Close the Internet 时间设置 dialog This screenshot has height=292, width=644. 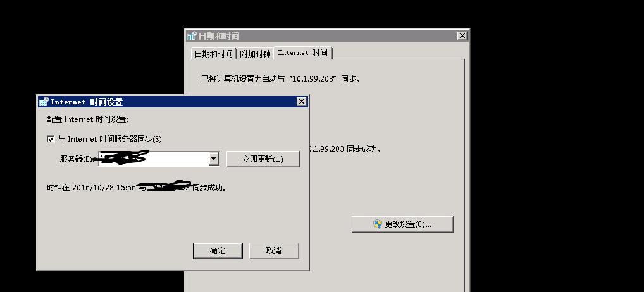(x=302, y=101)
